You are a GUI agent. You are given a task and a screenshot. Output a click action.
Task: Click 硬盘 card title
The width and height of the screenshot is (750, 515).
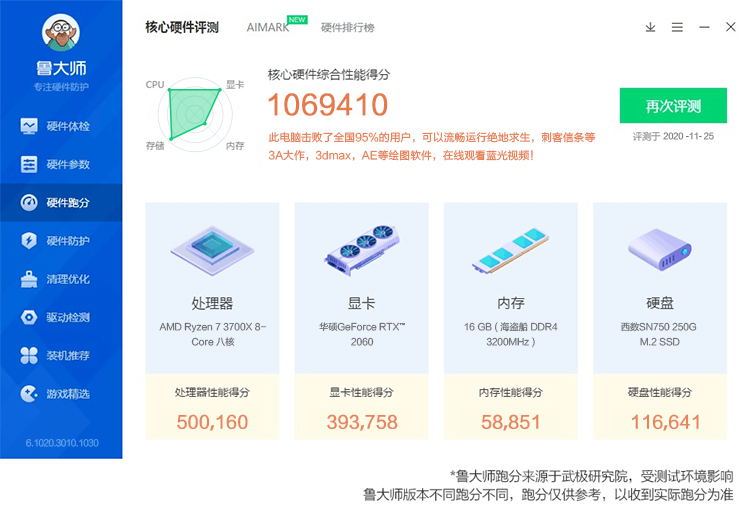(660, 303)
